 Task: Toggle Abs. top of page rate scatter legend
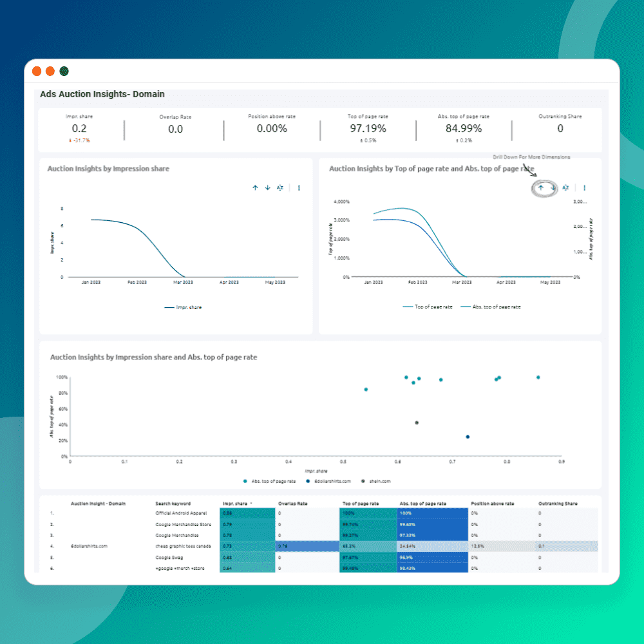point(269,481)
